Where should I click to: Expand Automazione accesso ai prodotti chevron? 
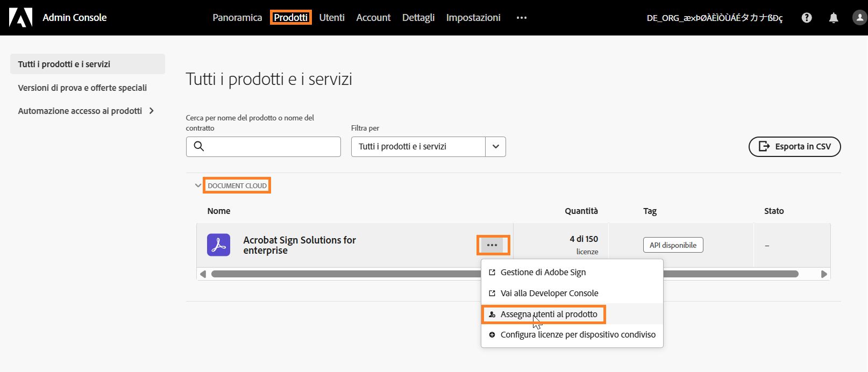[152, 111]
